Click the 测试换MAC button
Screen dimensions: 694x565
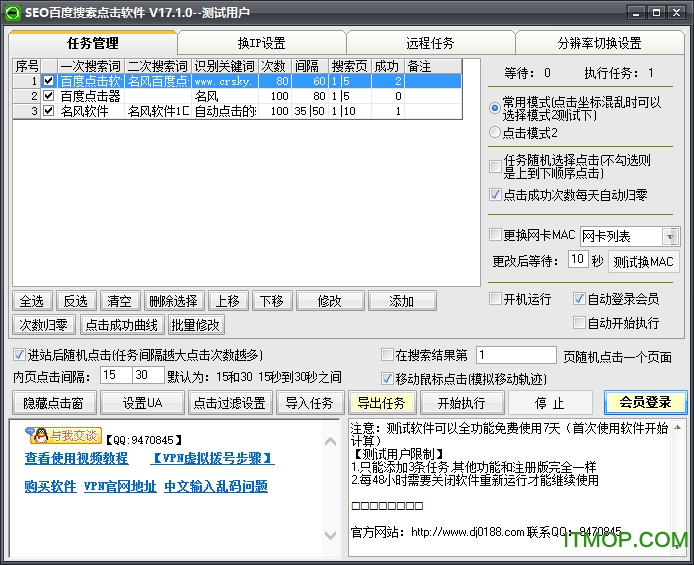(x=643, y=261)
